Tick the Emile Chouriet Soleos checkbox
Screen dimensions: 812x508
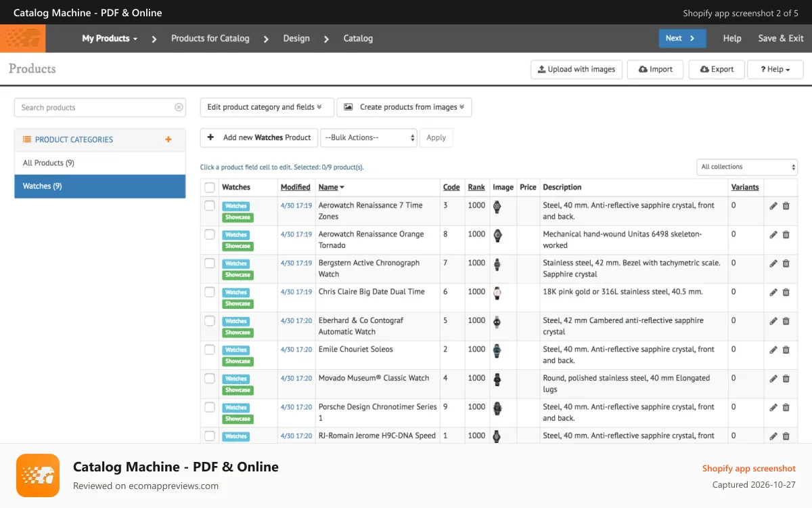[210, 350]
